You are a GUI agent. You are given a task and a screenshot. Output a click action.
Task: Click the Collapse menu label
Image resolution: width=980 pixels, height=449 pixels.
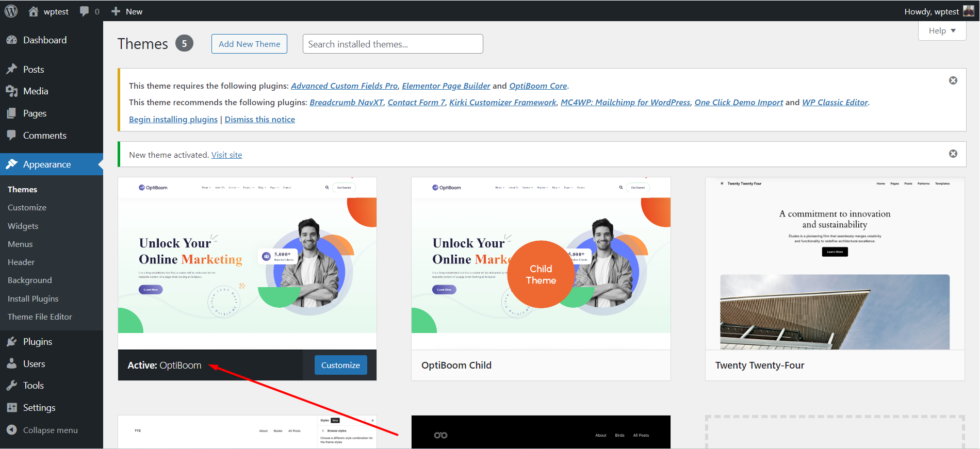pyautogui.click(x=51, y=430)
